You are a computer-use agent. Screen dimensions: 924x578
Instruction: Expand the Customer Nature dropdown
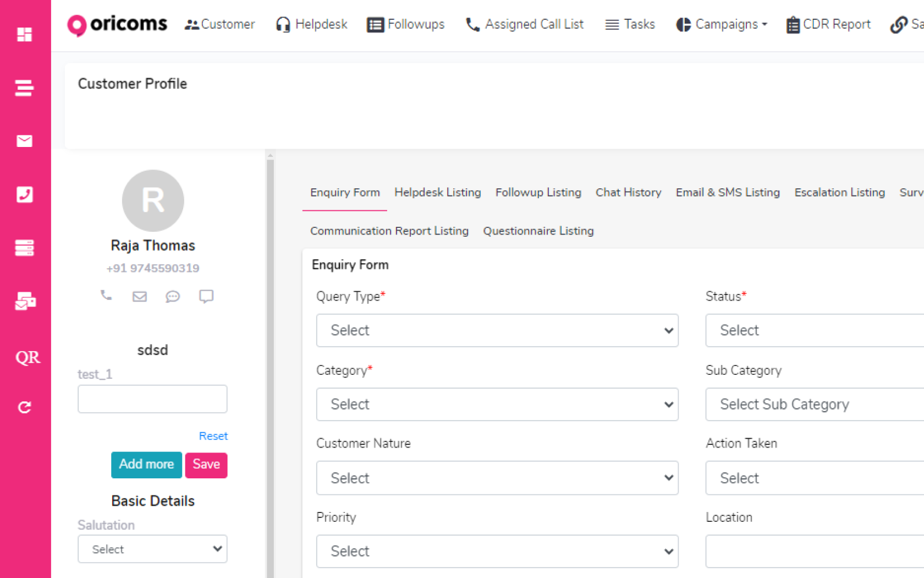coord(497,478)
